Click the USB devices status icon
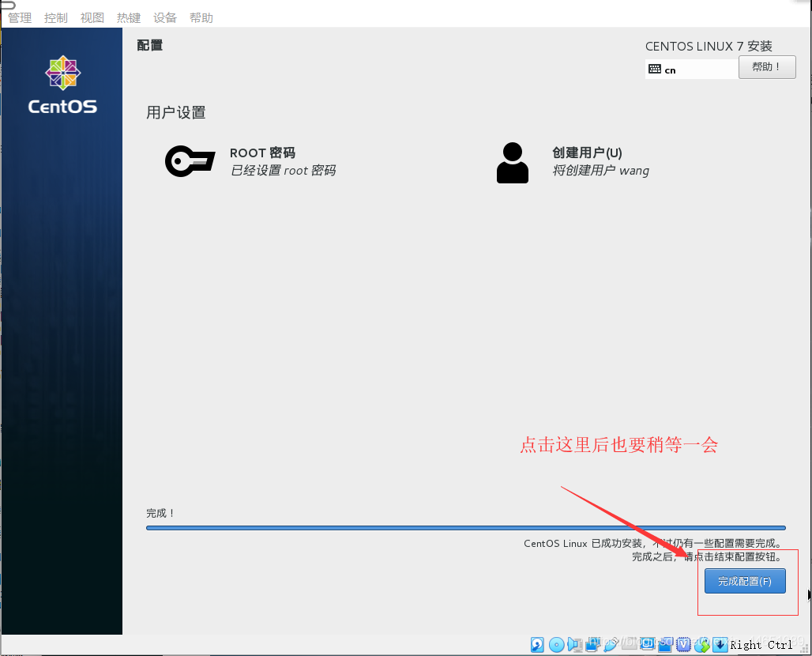Image resolution: width=812 pixels, height=656 pixels. pos(611,645)
